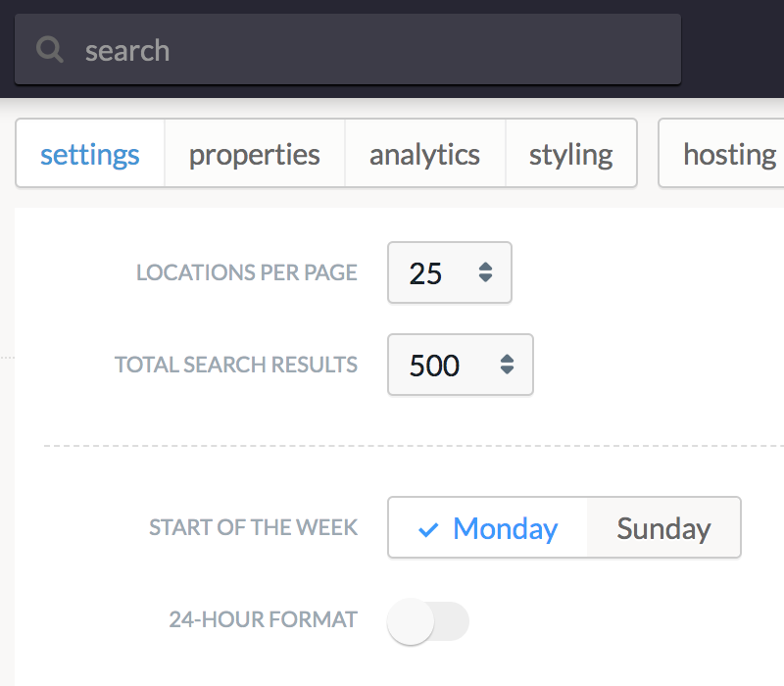This screenshot has width=784, height=686.
Task: Open the Total Search Results dropdown showing 500
Action: [x=461, y=365]
